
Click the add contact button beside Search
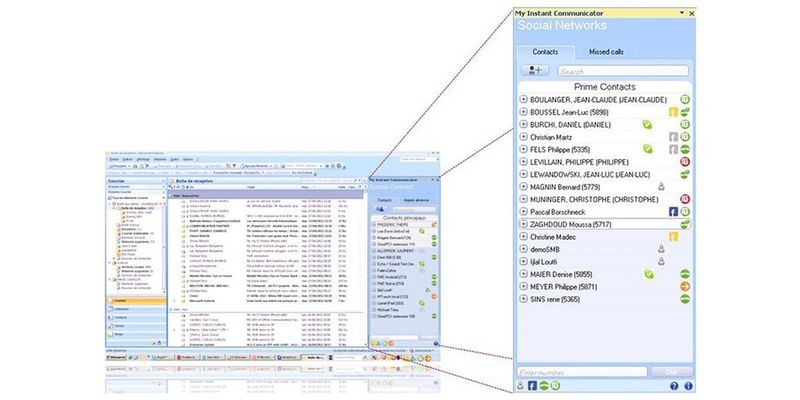point(535,70)
